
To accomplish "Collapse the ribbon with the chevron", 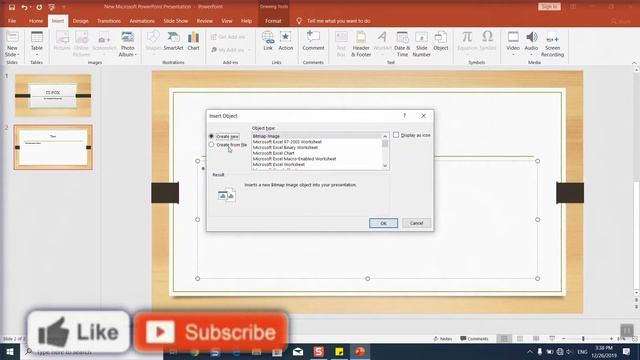I will coord(634,63).
